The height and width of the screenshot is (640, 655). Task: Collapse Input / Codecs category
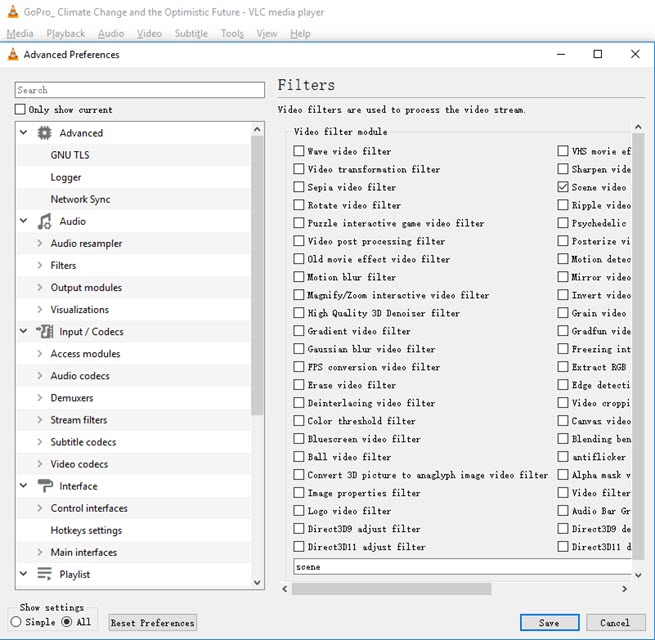coord(24,331)
